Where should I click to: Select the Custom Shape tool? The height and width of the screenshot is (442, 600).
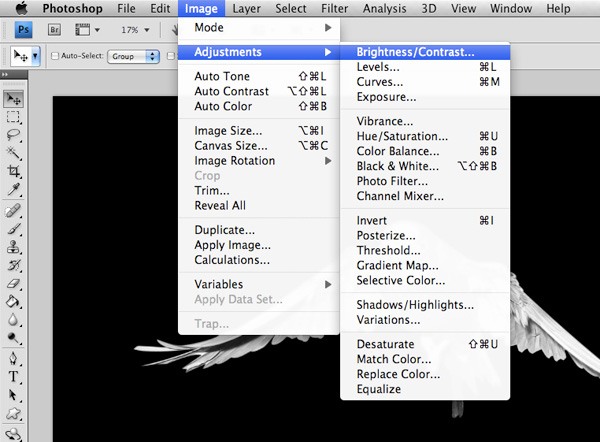(14, 413)
